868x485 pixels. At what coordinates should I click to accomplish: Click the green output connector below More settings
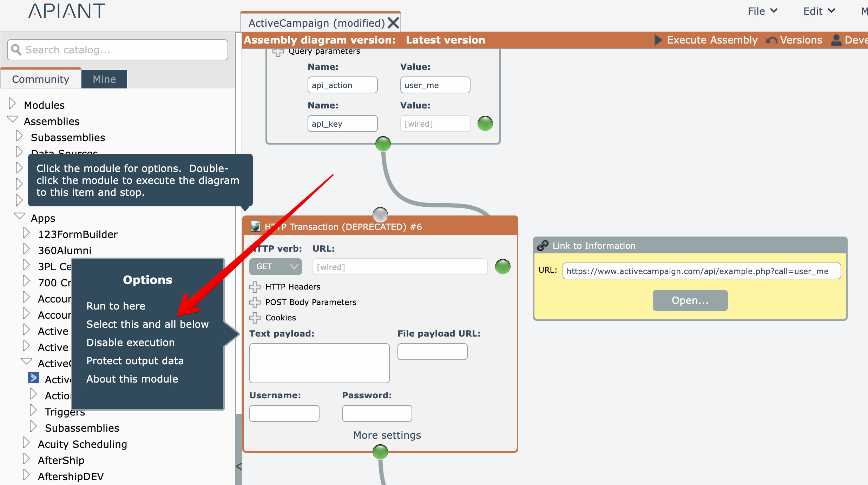point(380,452)
